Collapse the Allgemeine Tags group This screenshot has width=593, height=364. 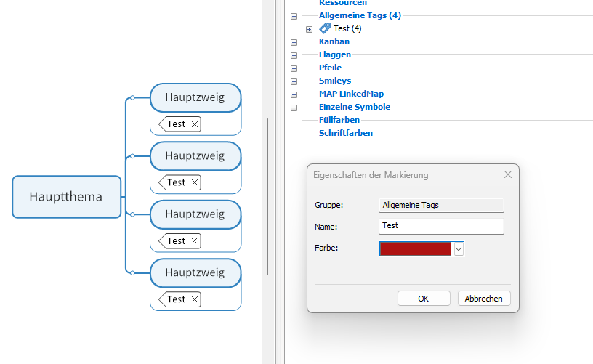tap(294, 15)
